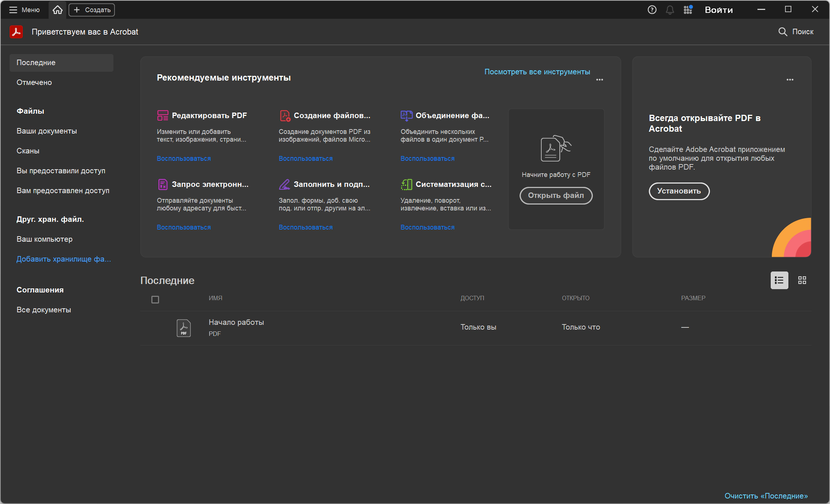The image size is (830, 504).
Task: Click the Открыть файл button
Action: pos(556,195)
